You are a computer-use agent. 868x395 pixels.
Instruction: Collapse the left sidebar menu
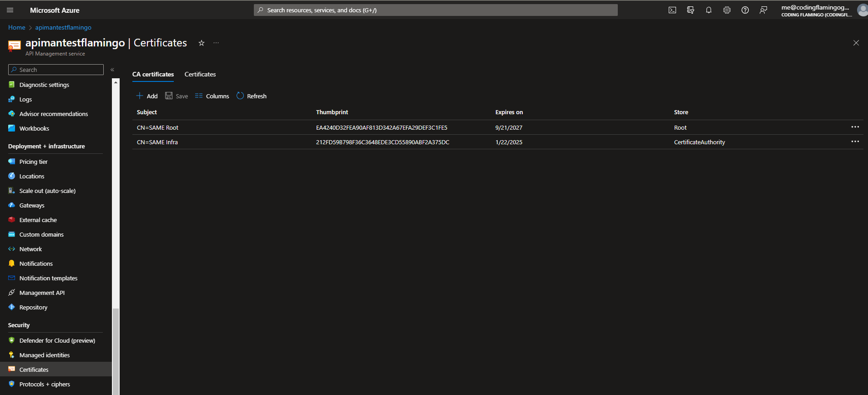[112, 70]
